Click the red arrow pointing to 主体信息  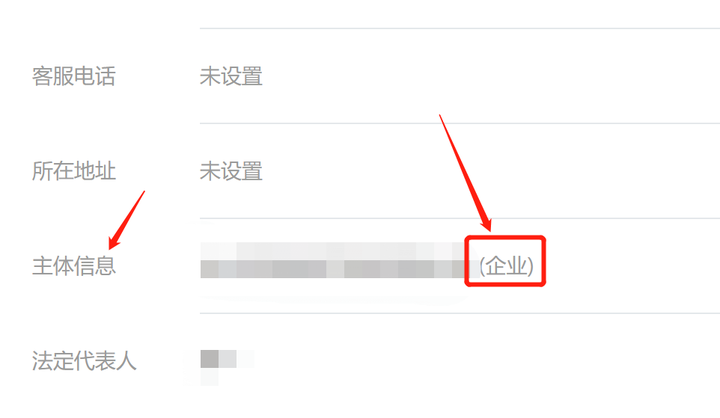[x=126, y=220]
